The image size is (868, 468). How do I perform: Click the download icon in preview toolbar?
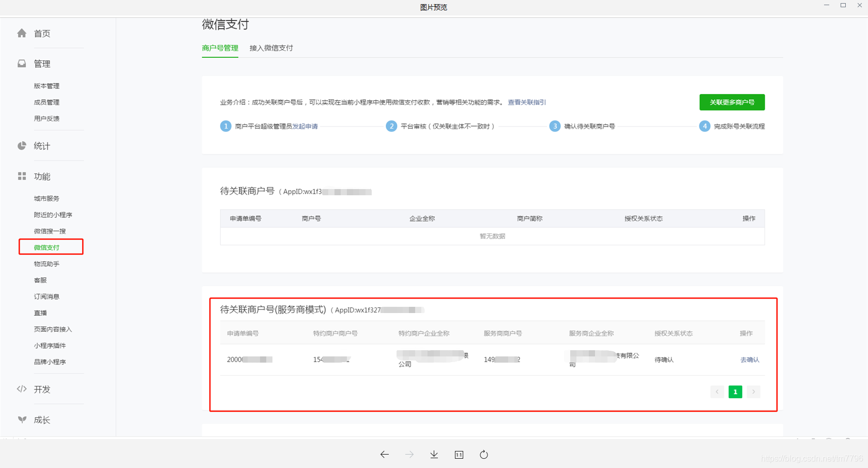click(x=434, y=455)
